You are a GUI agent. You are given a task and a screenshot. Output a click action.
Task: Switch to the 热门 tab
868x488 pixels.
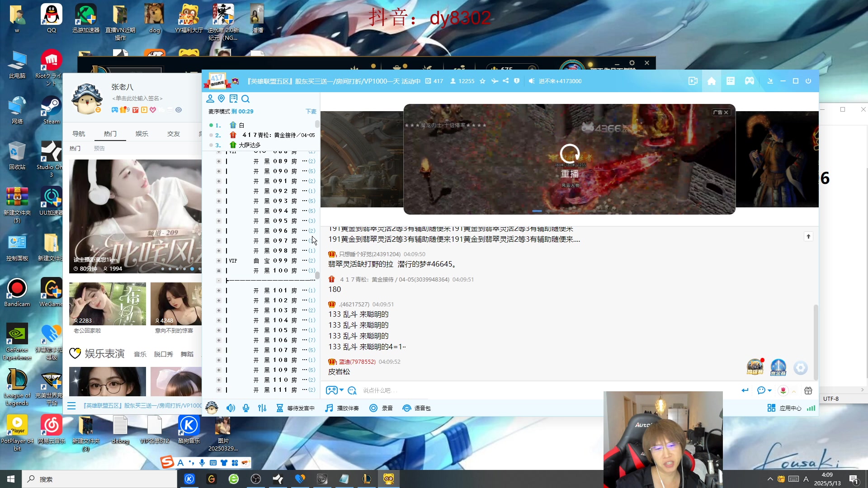(110, 134)
